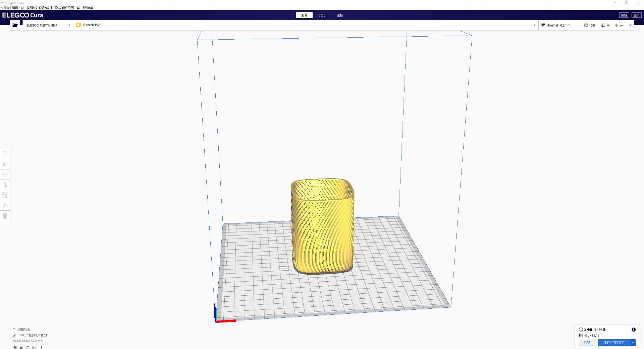
Task: Click the pencil icon to rename the model
Action: pyautogui.click(x=14, y=336)
